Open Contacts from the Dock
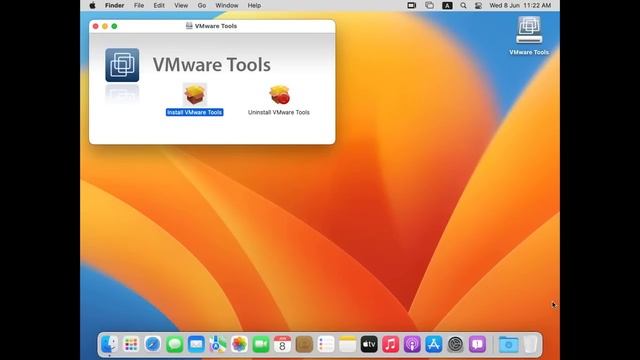Image resolution: width=640 pixels, height=360 pixels. click(x=304, y=344)
